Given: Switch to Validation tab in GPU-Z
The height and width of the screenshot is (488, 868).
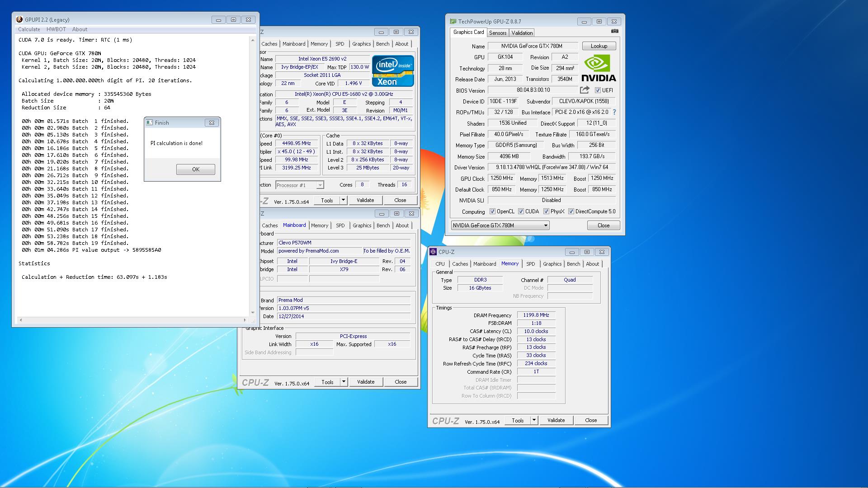Looking at the screenshot, I should click(522, 33).
